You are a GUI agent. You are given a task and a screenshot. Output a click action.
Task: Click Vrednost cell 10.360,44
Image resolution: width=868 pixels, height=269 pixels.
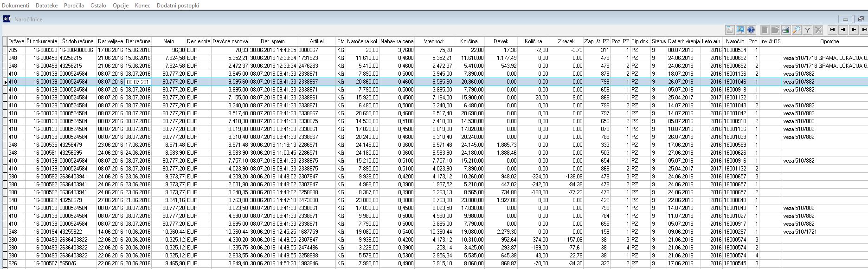tap(434, 232)
